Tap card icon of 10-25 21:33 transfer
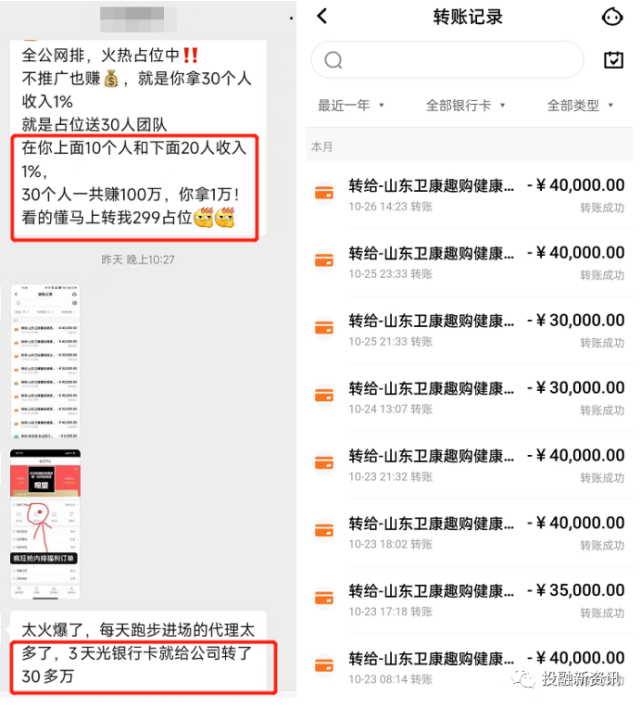The width and height of the screenshot is (641, 707). coord(324,328)
